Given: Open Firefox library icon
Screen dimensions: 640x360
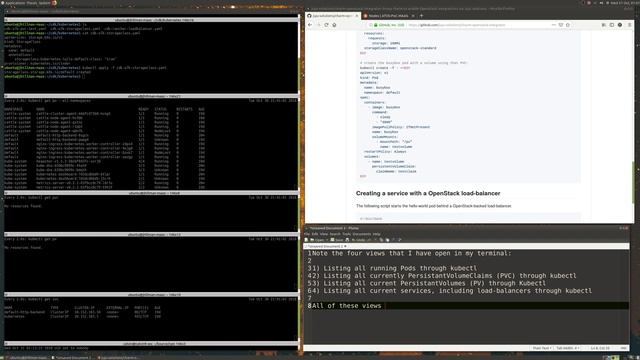Looking at the screenshot, I should click(x=604, y=25).
